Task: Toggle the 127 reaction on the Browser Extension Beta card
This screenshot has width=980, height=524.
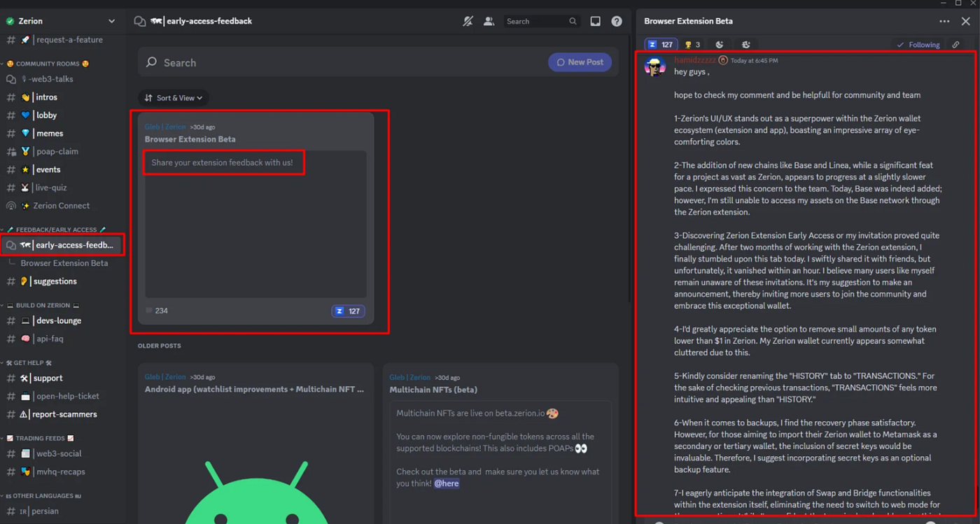Action: pos(348,311)
